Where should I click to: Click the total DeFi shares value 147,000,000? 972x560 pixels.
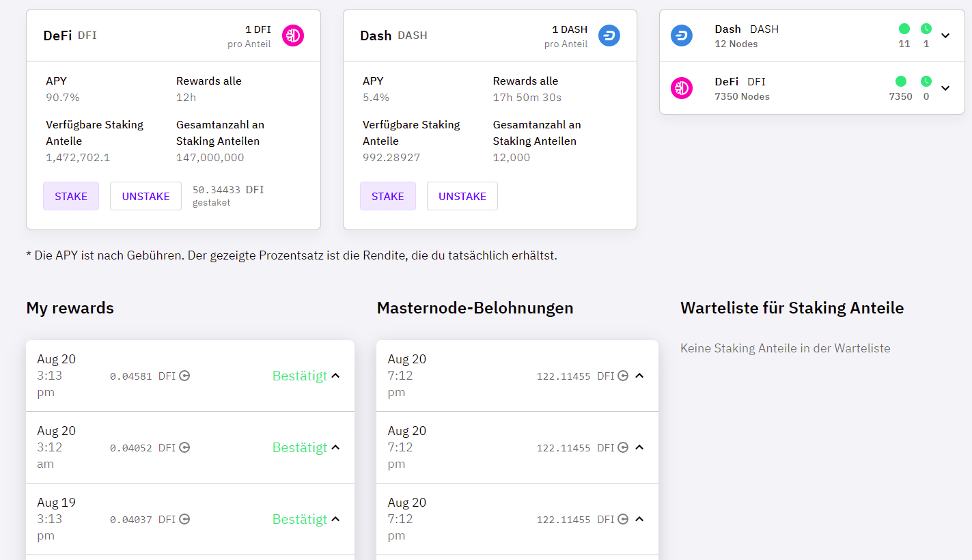pyautogui.click(x=210, y=158)
